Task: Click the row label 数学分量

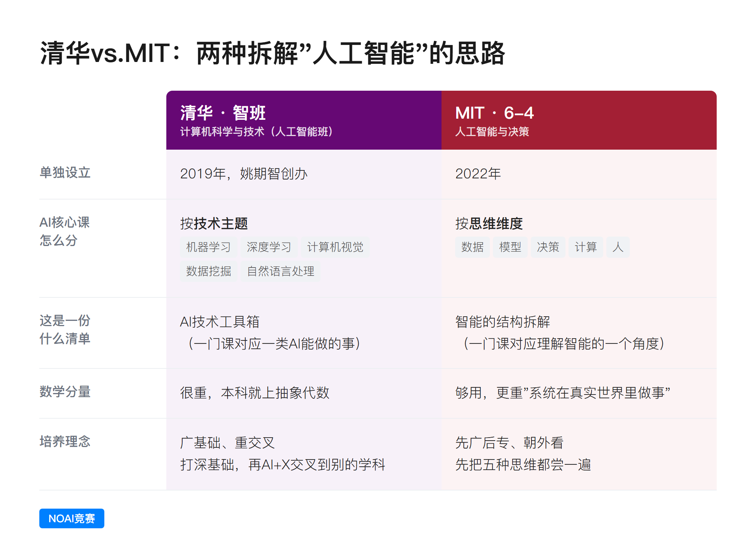Action: [65, 391]
